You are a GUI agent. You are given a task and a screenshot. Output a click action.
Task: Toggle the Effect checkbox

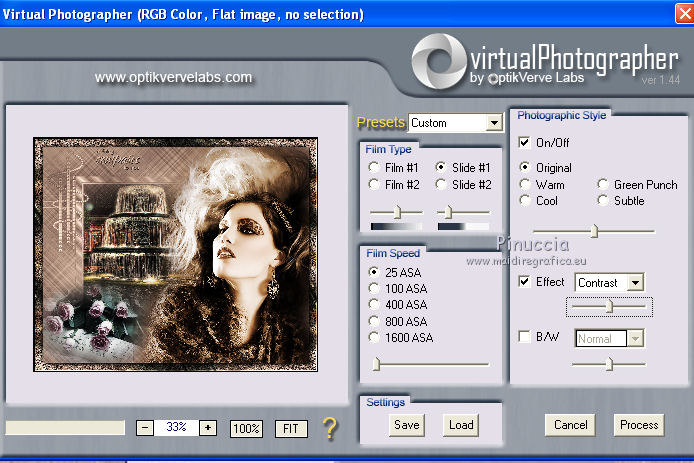[x=524, y=282]
